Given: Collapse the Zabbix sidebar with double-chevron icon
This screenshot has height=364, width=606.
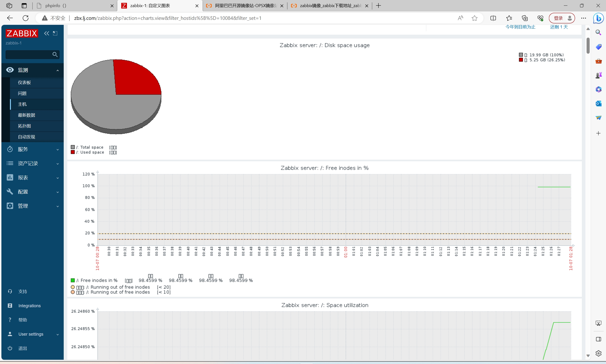Looking at the screenshot, I should (46, 33).
